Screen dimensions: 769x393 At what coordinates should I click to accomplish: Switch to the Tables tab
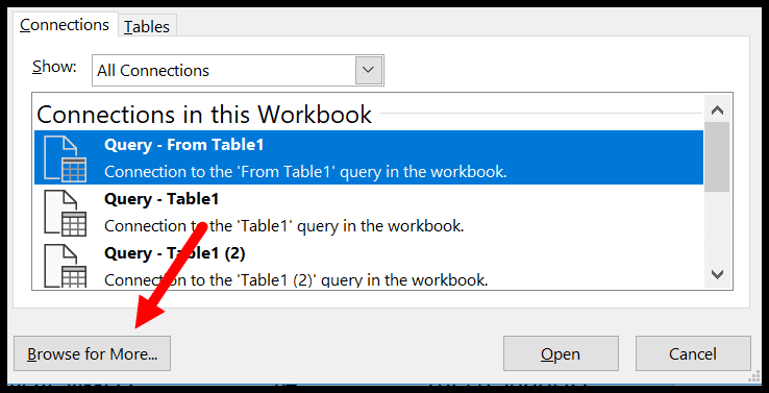pos(147,26)
